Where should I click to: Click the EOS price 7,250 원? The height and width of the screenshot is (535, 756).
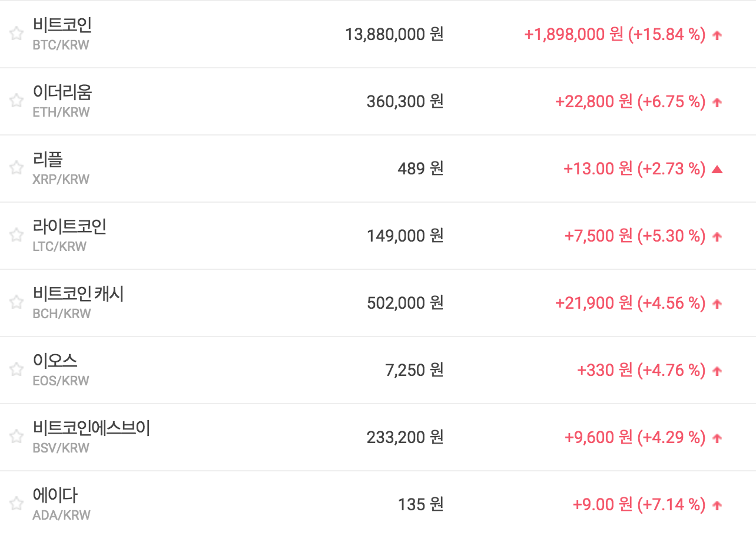[x=414, y=370]
